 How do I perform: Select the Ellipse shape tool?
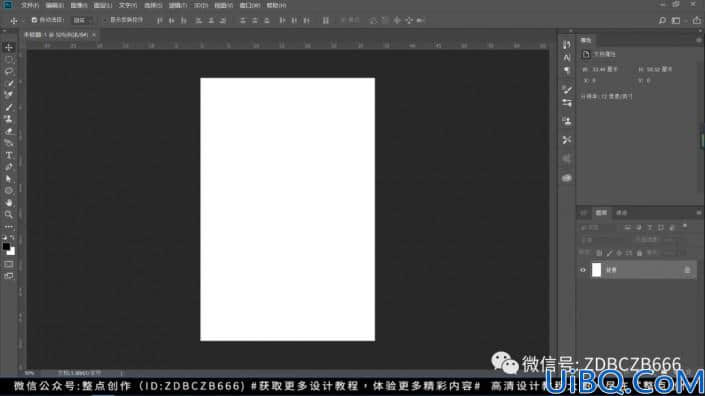(x=9, y=191)
